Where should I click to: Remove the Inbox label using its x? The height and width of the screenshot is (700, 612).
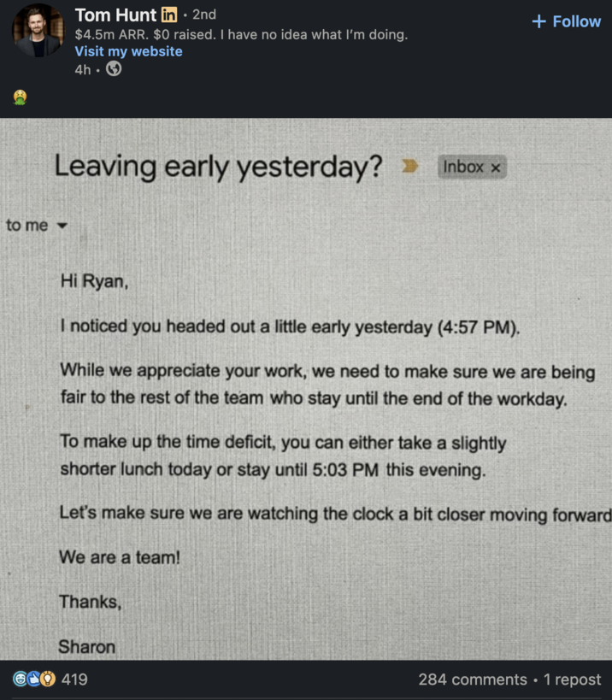click(495, 168)
